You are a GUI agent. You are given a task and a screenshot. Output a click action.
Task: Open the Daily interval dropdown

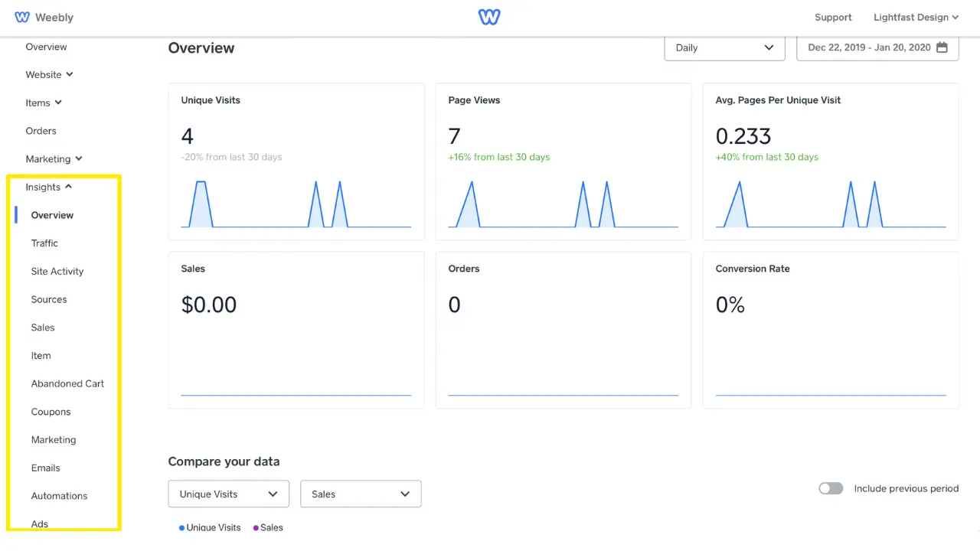click(x=724, y=47)
